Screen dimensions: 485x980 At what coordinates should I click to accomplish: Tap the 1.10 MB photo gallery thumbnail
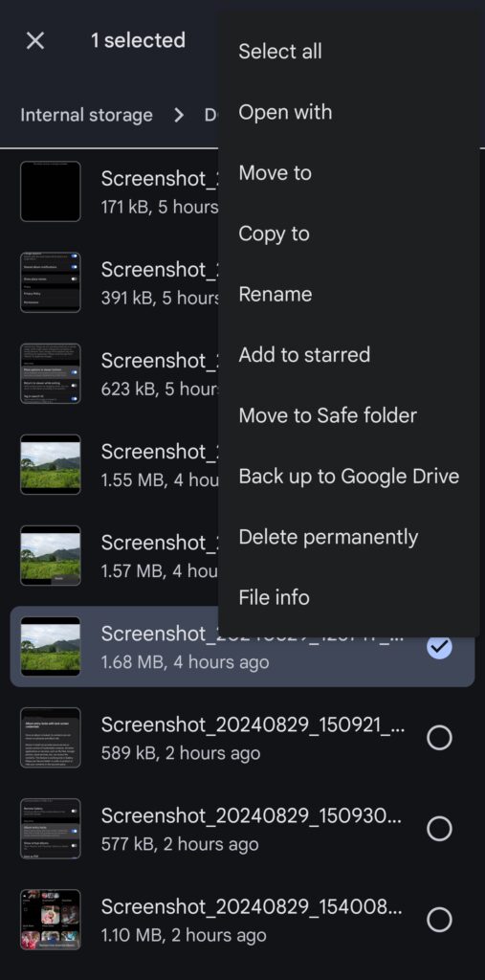51,920
